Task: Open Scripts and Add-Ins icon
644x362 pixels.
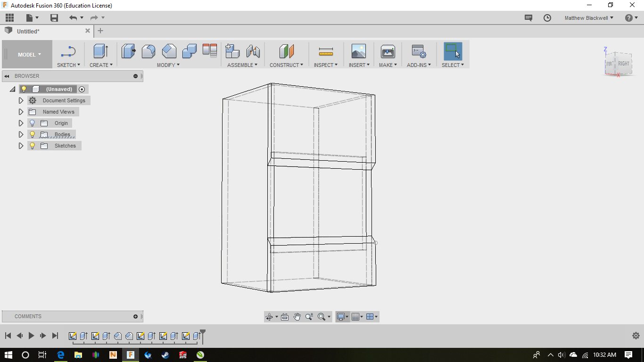Action: click(x=418, y=51)
